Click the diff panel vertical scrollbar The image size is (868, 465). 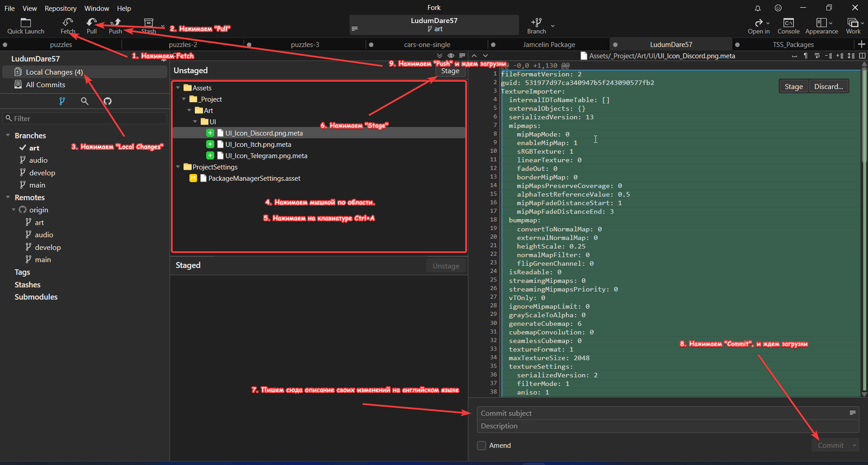[864, 226]
